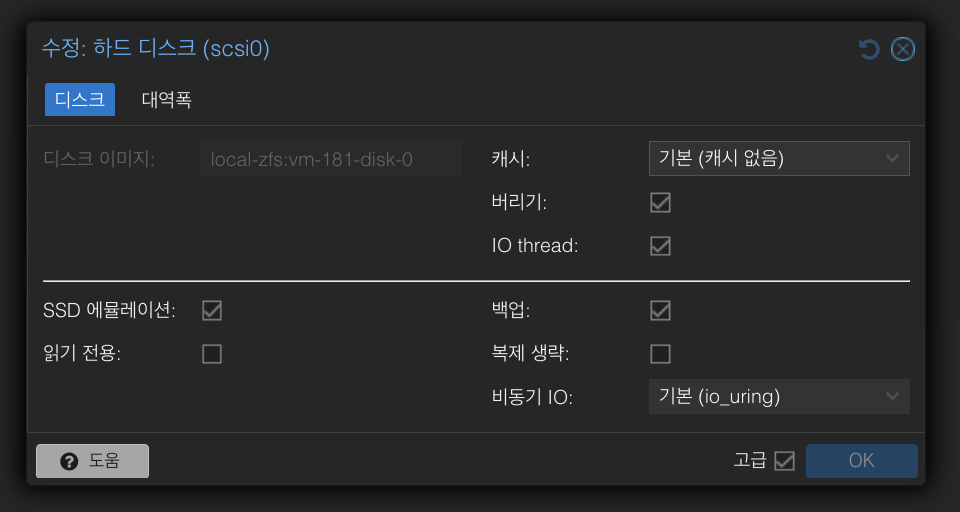Toggle the 백업 checkbox
The height and width of the screenshot is (512, 960).
tap(660, 311)
